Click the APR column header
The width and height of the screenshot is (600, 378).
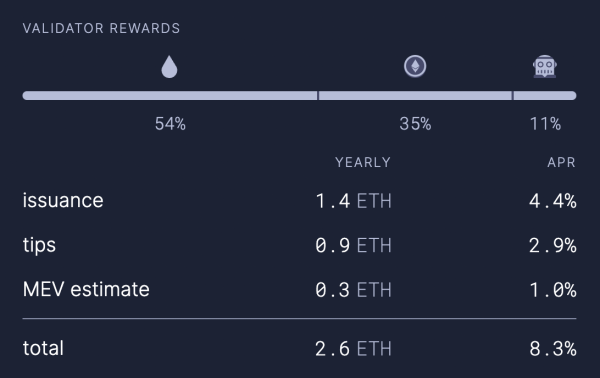coord(561,163)
